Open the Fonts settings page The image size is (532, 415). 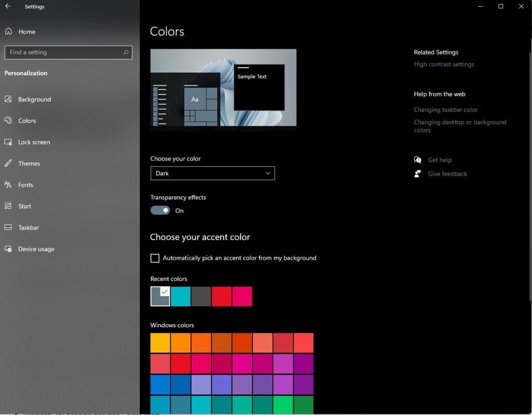tap(26, 184)
